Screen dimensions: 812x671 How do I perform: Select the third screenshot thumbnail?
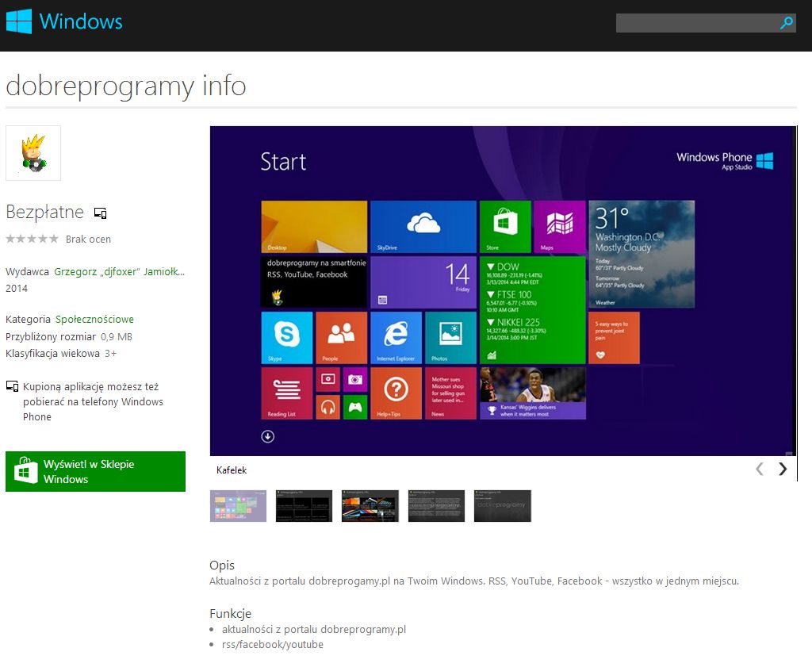(x=370, y=506)
